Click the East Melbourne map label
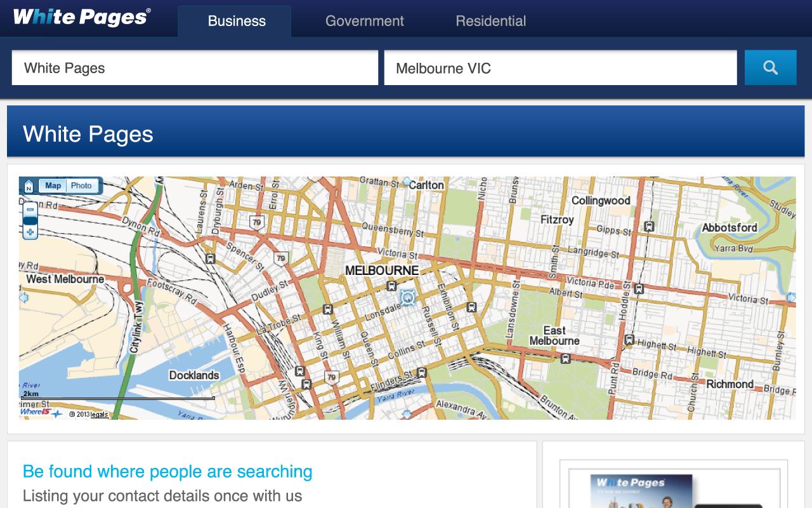The height and width of the screenshot is (508, 812). tap(554, 335)
